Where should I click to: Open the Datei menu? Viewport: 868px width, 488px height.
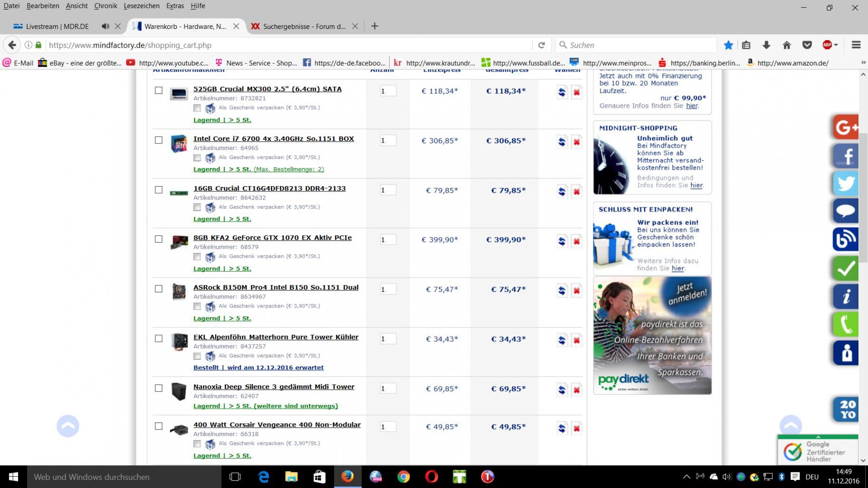pos(11,6)
